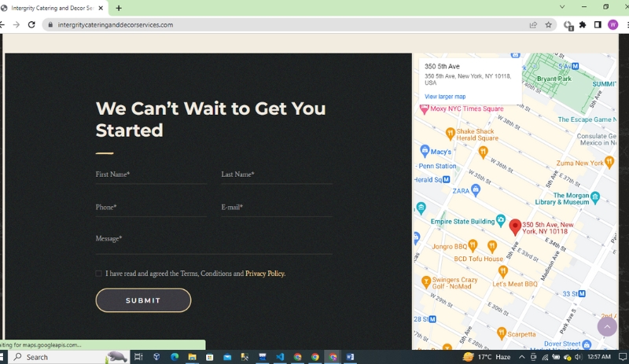
Task: Open the Privacy Policy link
Action: (x=265, y=274)
